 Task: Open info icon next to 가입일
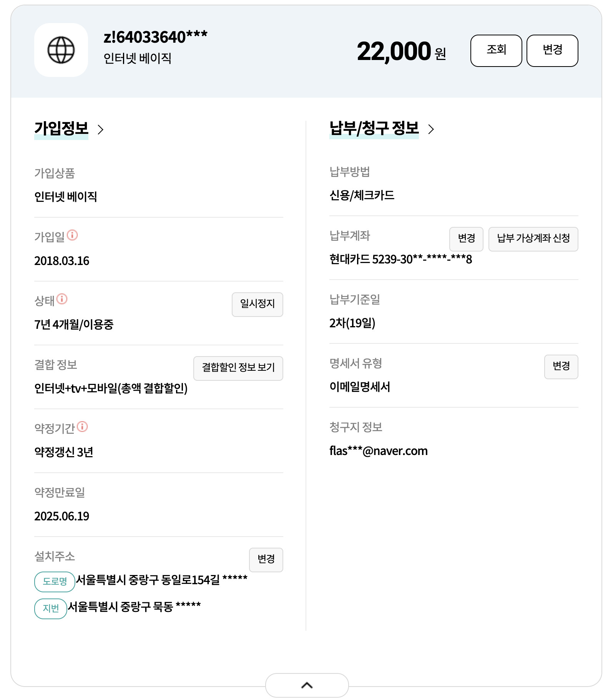tap(72, 235)
